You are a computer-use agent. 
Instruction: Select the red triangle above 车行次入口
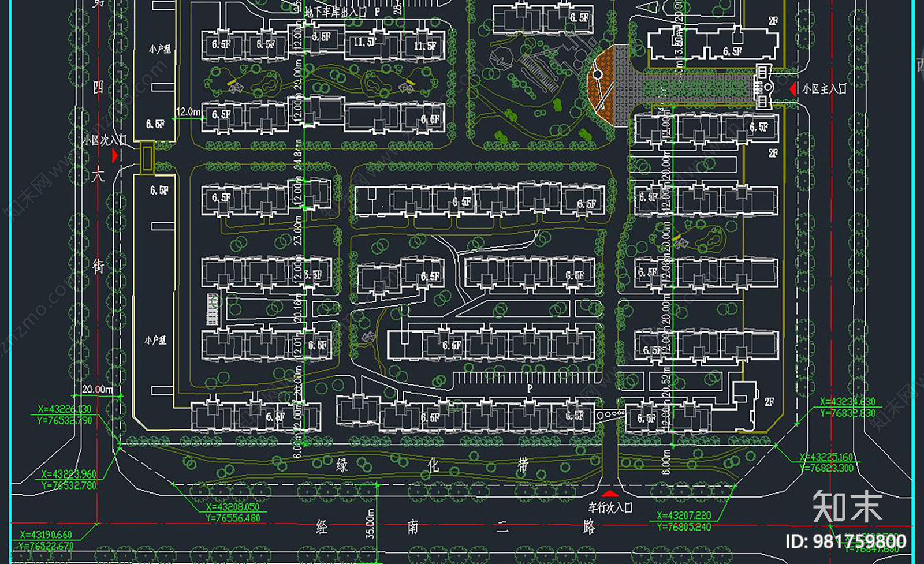[610, 494]
